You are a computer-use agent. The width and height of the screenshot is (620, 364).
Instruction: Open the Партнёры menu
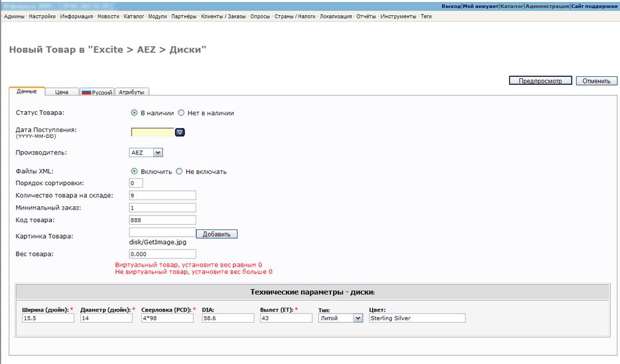click(184, 17)
